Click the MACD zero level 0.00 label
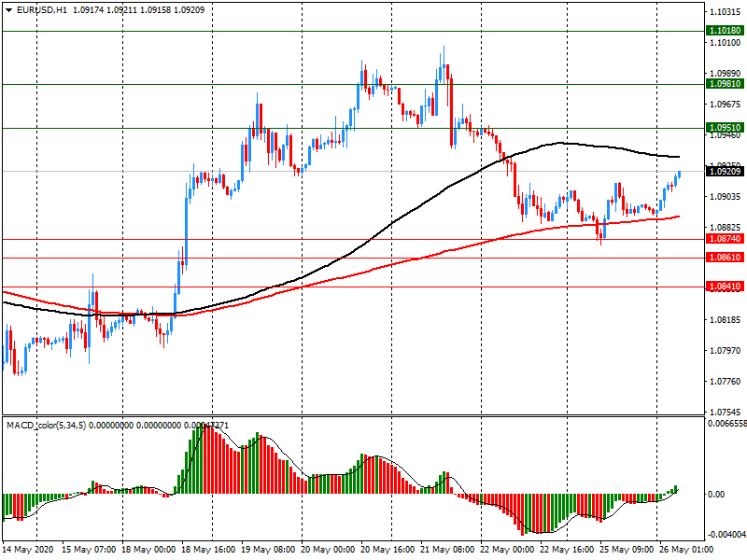The height and width of the screenshot is (560, 747). coord(716,495)
